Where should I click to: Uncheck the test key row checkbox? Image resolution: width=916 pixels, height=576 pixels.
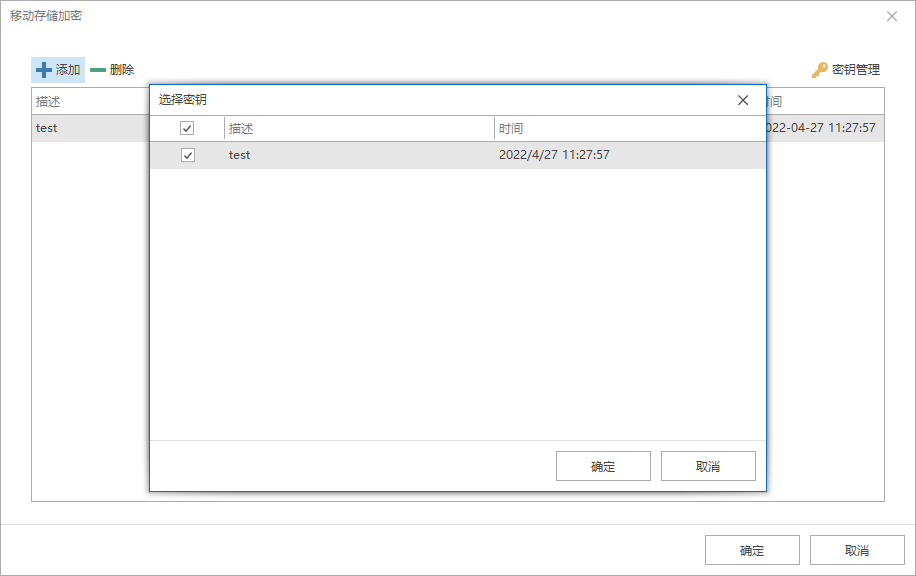tap(188, 155)
